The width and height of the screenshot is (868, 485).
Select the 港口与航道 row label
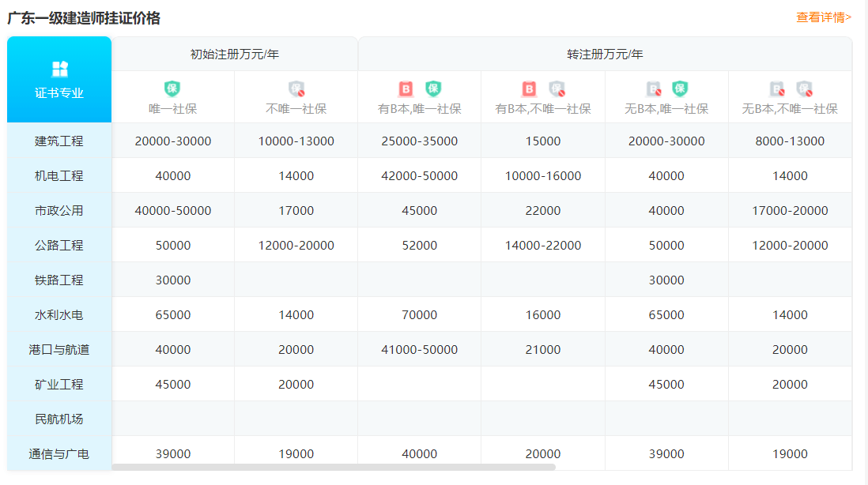pyautogui.click(x=59, y=350)
